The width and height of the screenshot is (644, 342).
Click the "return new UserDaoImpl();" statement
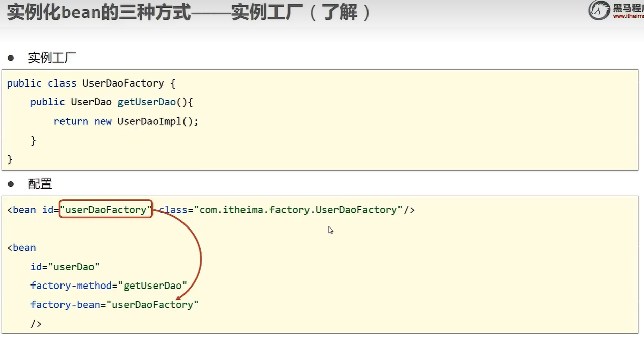coord(126,121)
